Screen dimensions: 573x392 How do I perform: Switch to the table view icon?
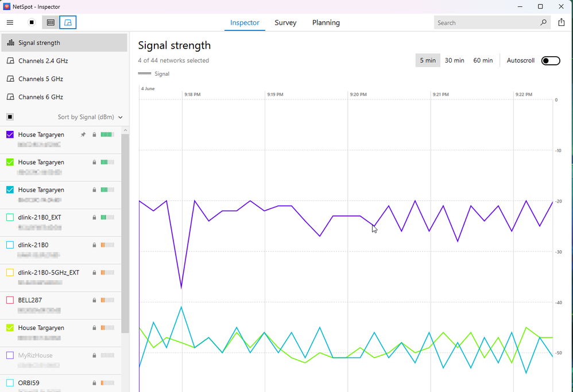51,22
